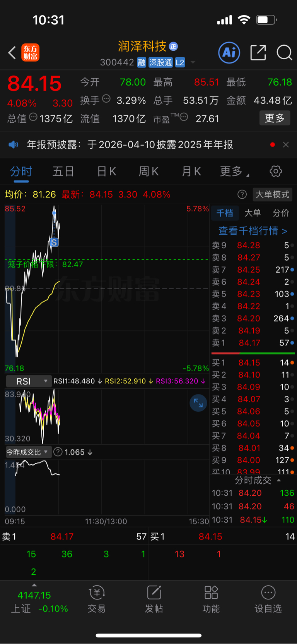
Task: Tap the help question mark beside 大单模式
Action: tap(242, 194)
